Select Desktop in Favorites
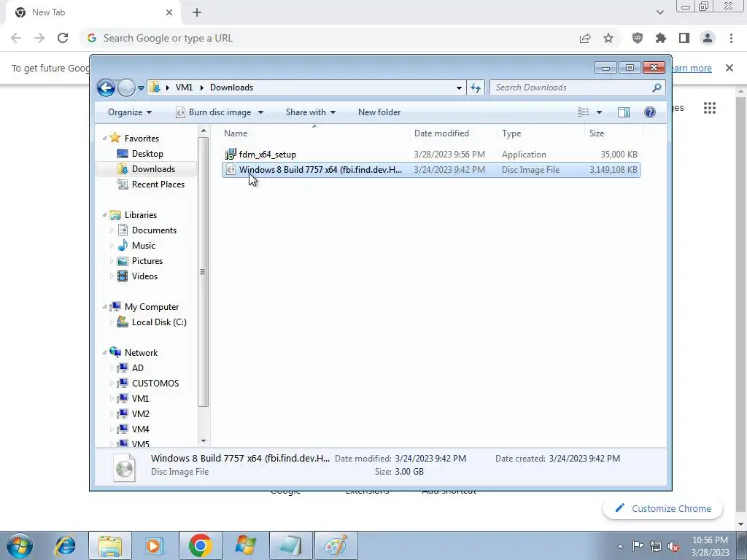This screenshot has height=560, width=747. (147, 154)
